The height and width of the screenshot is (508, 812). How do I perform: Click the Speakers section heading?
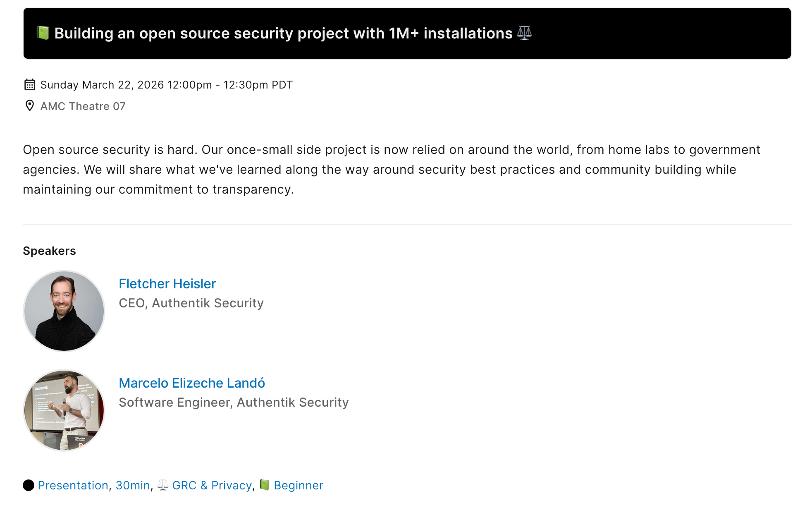(x=49, y=251)
